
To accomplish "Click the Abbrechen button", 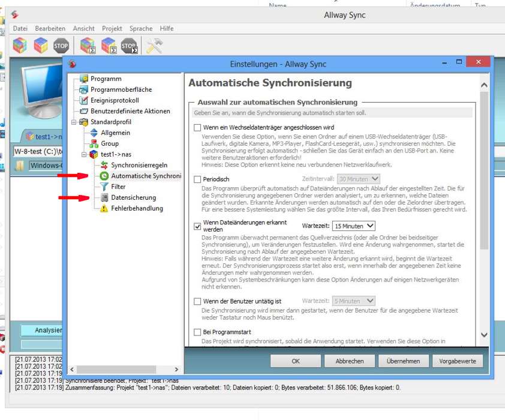I will coord(350,361).
